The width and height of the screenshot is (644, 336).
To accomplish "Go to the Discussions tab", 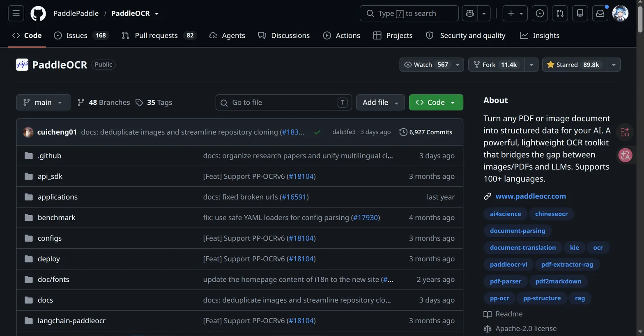I will 284,36.
